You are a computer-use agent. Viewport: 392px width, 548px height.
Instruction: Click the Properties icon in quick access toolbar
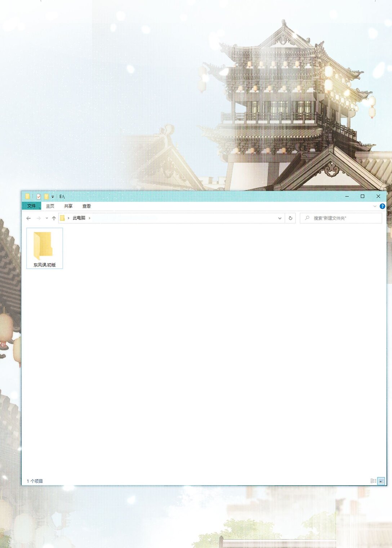(39, 196)
